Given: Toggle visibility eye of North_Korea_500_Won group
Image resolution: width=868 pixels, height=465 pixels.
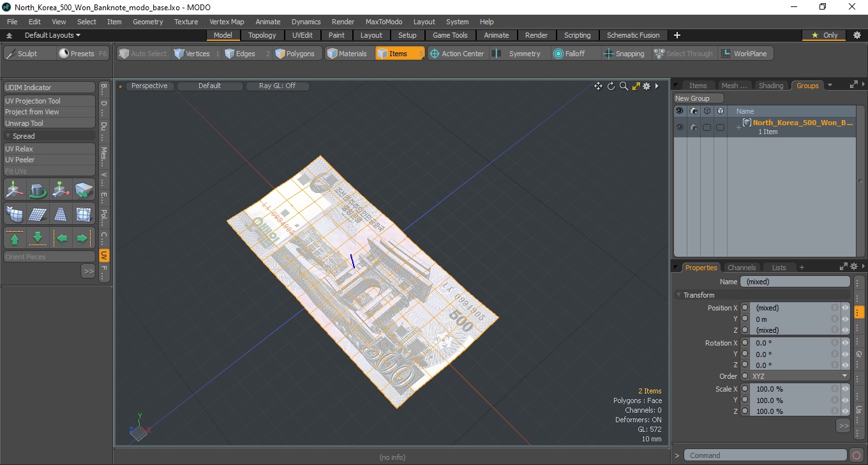Looking at the screenshot, I should point(680,127).
